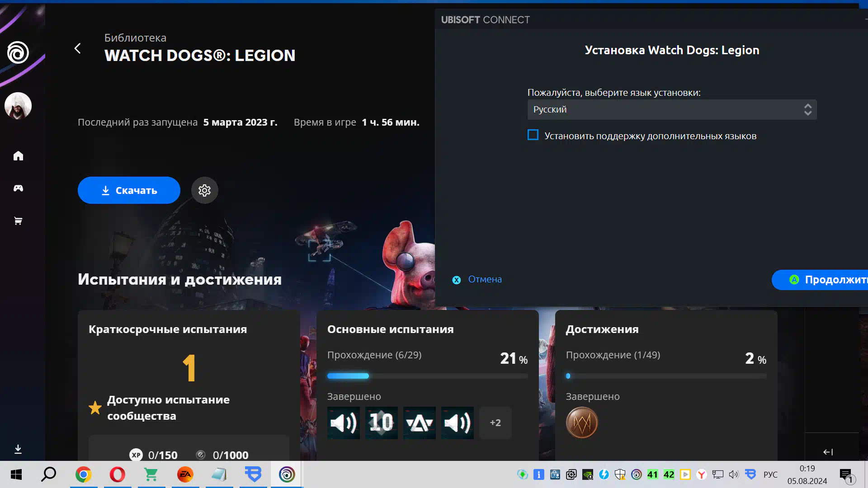The height and width of the screenshot is (488, 868).
Task: Click the XP badge icon
Action: point(136,455)
